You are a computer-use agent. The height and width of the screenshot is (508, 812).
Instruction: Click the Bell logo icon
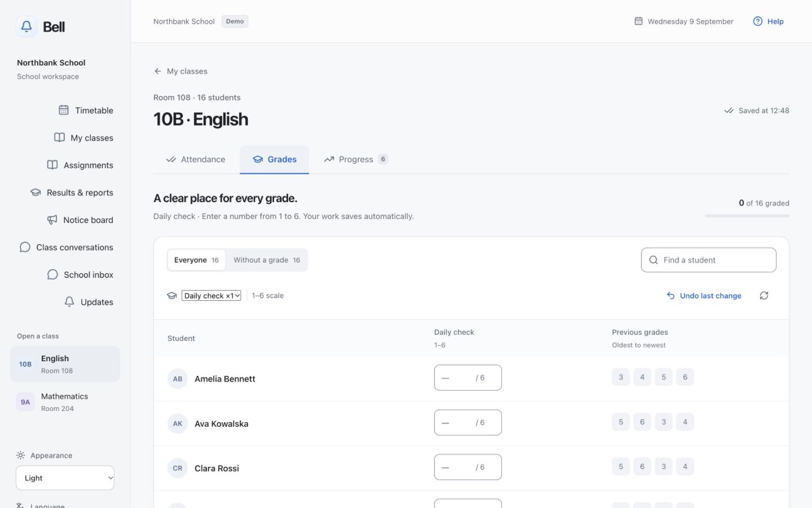click(26, 26)
